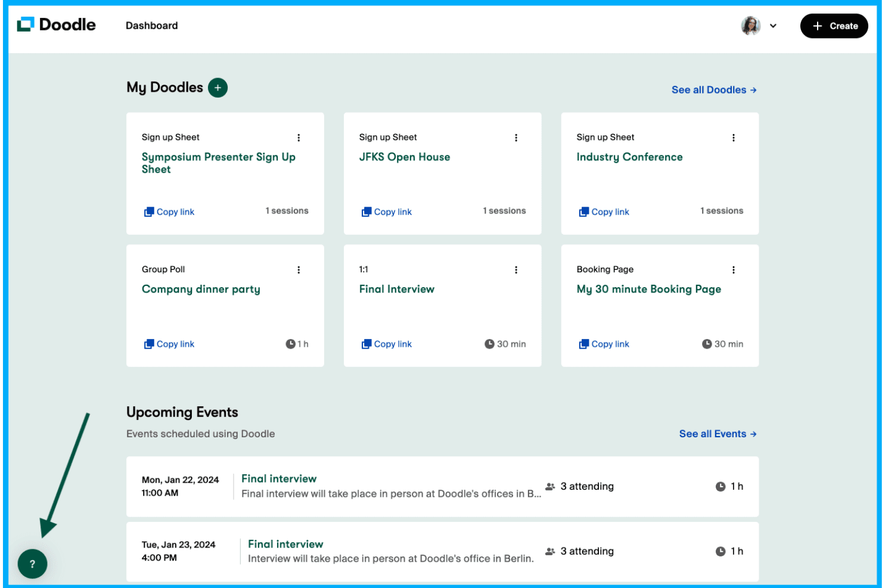Click attendees icon for the Jan 22 event
The image size is (882, 588).
tap(550, 487)
